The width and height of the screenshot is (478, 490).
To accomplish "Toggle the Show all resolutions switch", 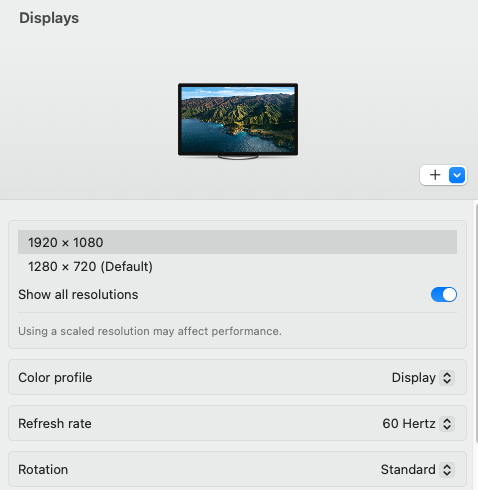I will tap(444, 295).
